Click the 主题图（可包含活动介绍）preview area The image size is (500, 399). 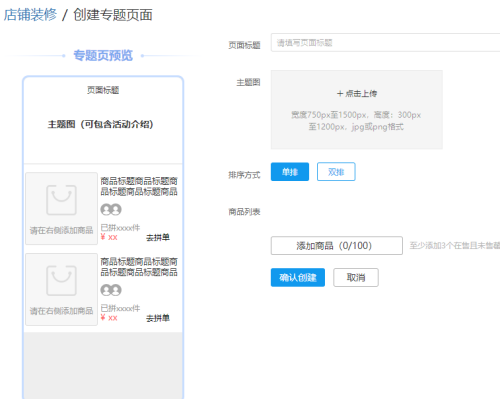(101, 124)
